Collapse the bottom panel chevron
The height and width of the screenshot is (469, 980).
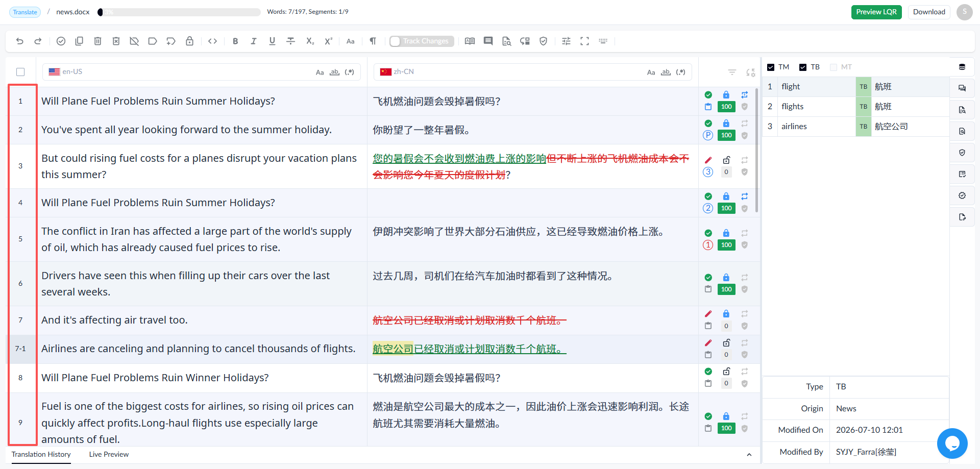coord(749,455)
